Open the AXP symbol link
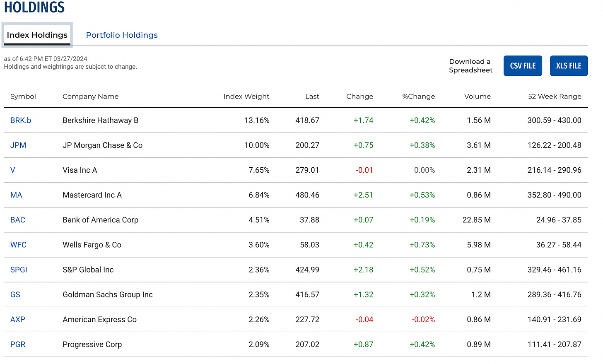 pos(18,319)
